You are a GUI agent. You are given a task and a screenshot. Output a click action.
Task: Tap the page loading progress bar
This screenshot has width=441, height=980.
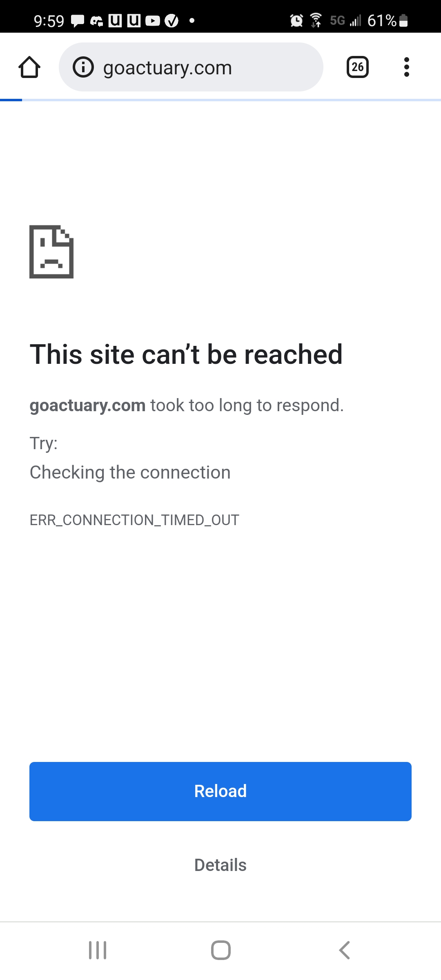220,100
